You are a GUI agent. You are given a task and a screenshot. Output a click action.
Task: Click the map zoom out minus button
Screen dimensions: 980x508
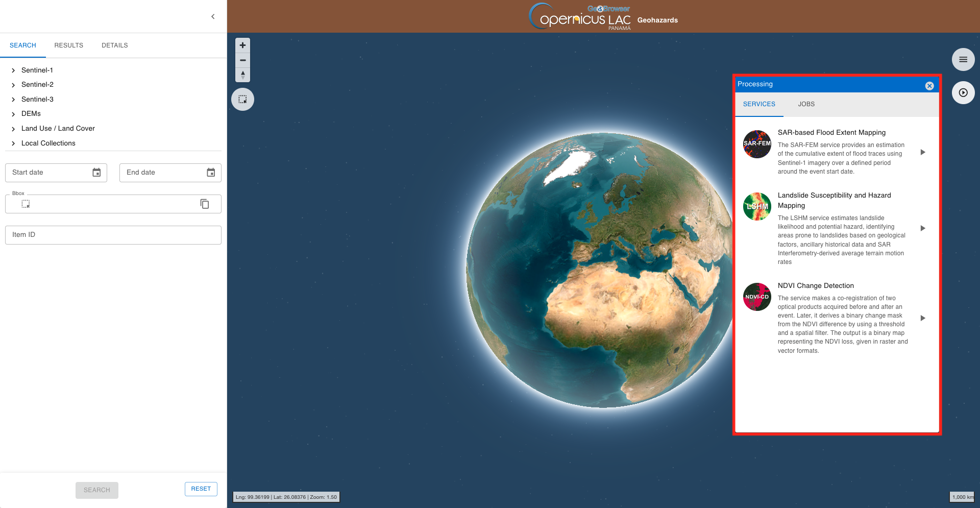(243, 60)
